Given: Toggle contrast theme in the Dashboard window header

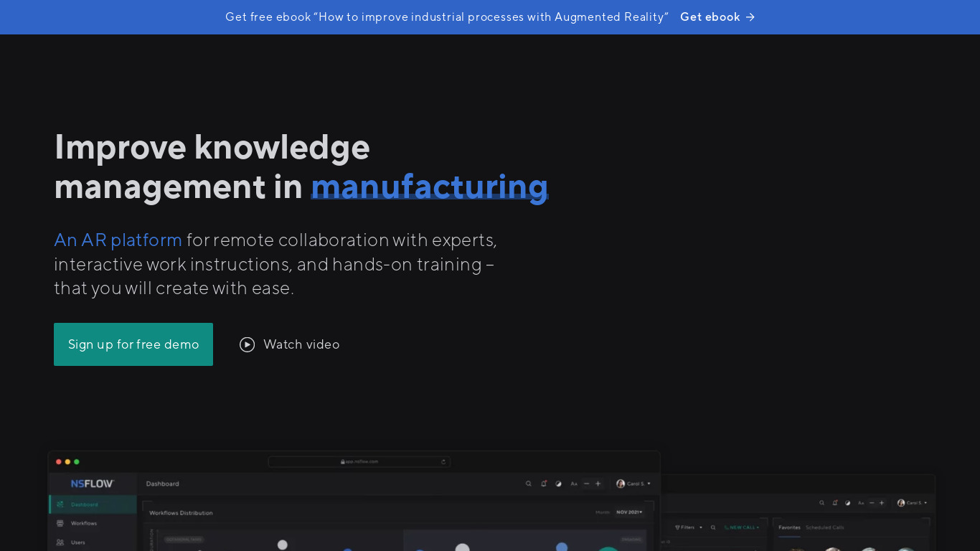Looking at the screenshot, I should coord(558,484).
